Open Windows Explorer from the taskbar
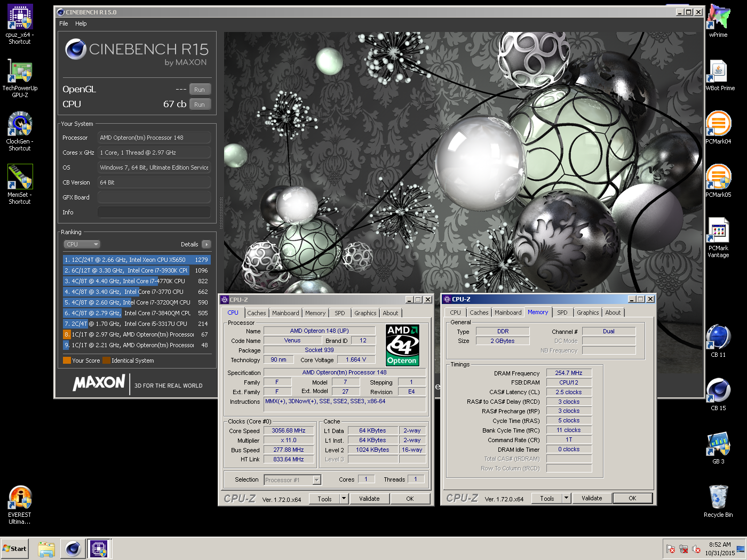 coord(46,549)
